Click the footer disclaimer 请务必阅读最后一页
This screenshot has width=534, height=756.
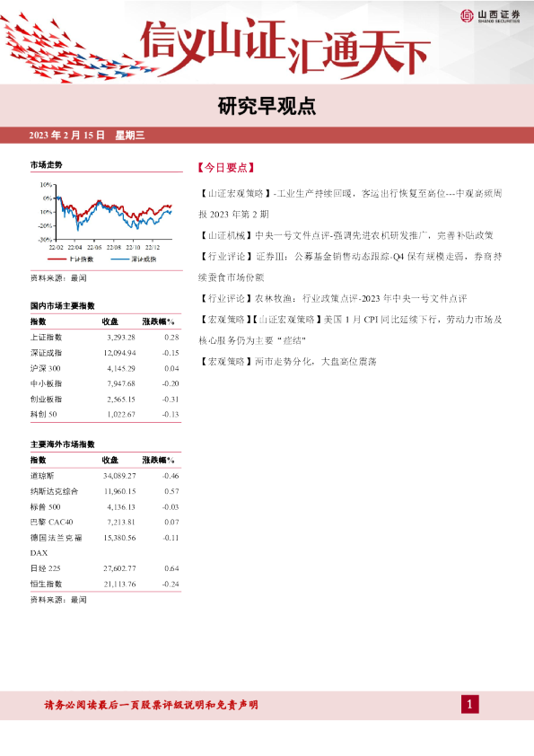[152, 705]
